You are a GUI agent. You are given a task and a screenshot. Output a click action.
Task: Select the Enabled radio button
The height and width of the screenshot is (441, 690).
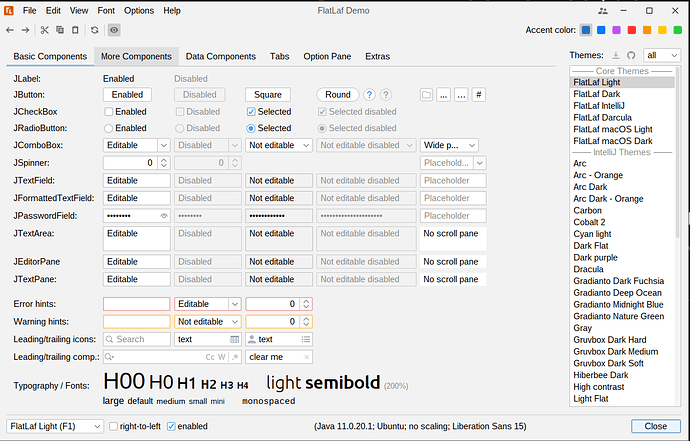click(108, 129)
